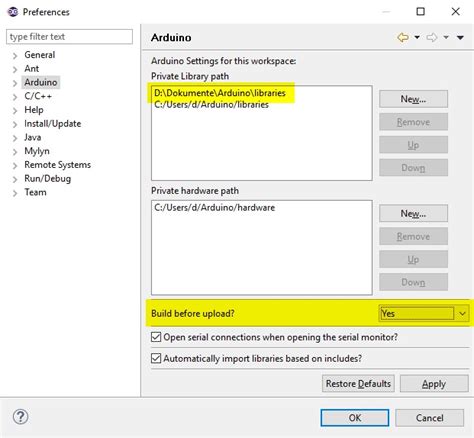The height and width of the screenshot is (438, 474).
Task: Add new private hardware path
Action: tap(413, 213)
